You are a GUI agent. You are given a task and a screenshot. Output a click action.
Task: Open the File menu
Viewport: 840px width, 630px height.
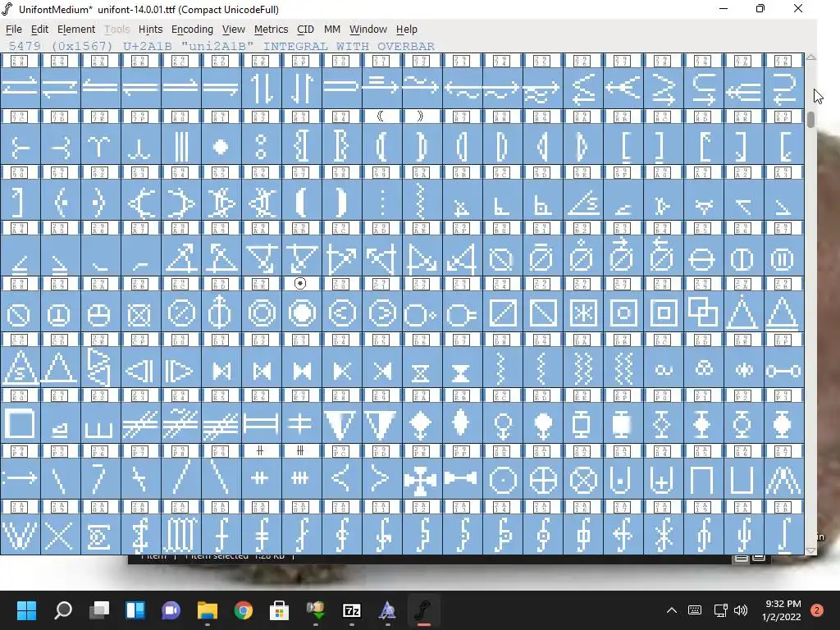[x=13, y=30]
